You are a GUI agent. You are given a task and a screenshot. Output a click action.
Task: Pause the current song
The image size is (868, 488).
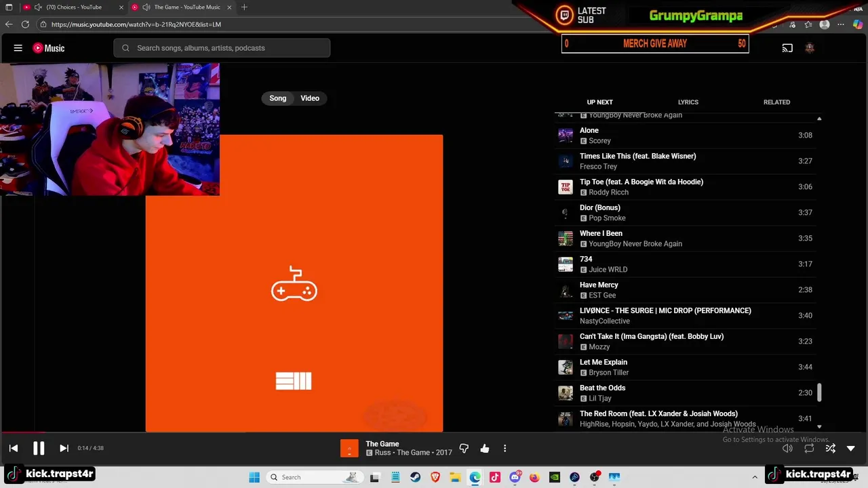pyautogui.click(x=39, y=448)
